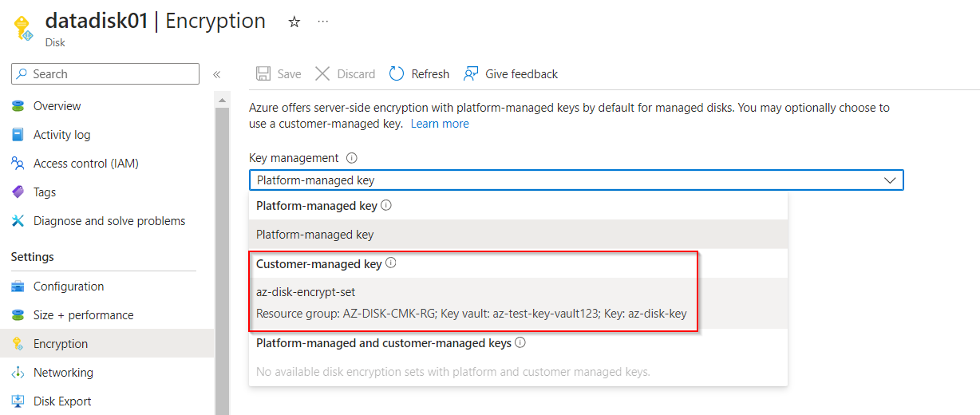Open Diagnose and solve problems
980x415 pixels.
109,221
